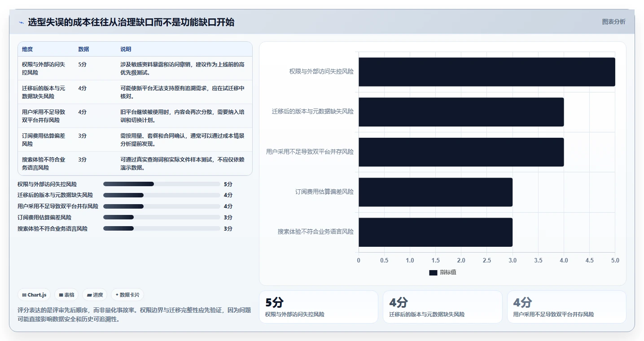Click the chart bar for 搜索体验不符合业务语言风险
The height and width of the screenshot is (341, 644).
coord(435,232)
